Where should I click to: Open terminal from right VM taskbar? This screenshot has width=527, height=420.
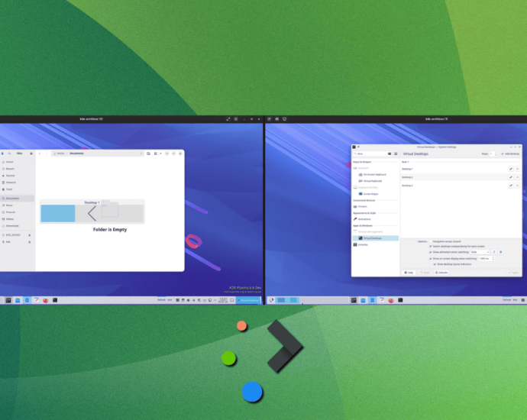[x=401, y=300]
